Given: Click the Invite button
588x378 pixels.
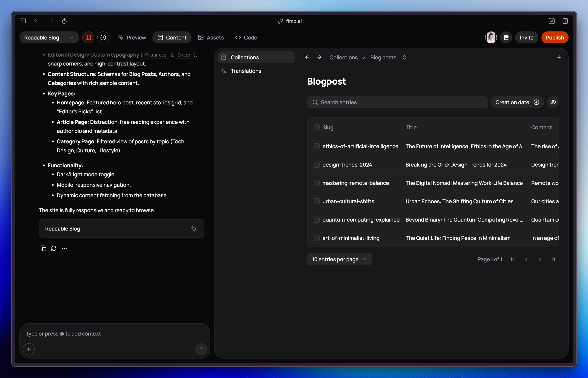Looking at the screenshot, I should click(526, 38).
